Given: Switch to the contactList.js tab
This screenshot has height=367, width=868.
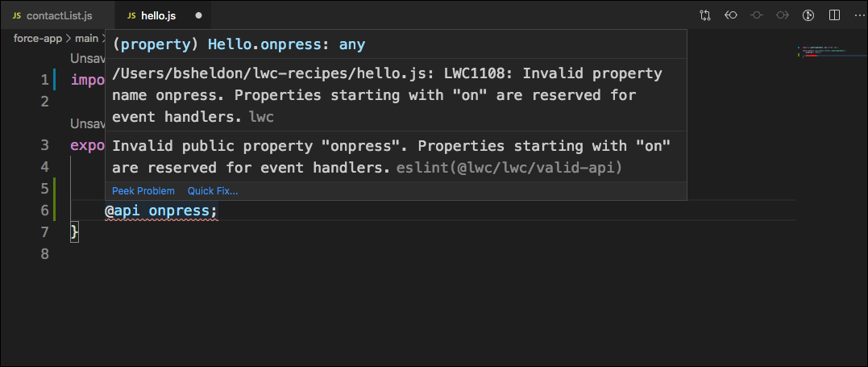Looking at the screenshot, I should point(58,15).
